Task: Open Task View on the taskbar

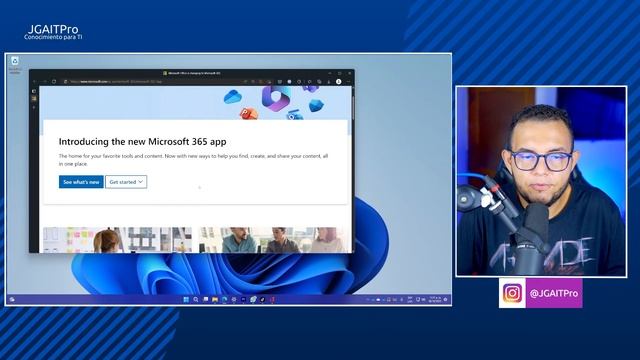Action: point(205,300)
